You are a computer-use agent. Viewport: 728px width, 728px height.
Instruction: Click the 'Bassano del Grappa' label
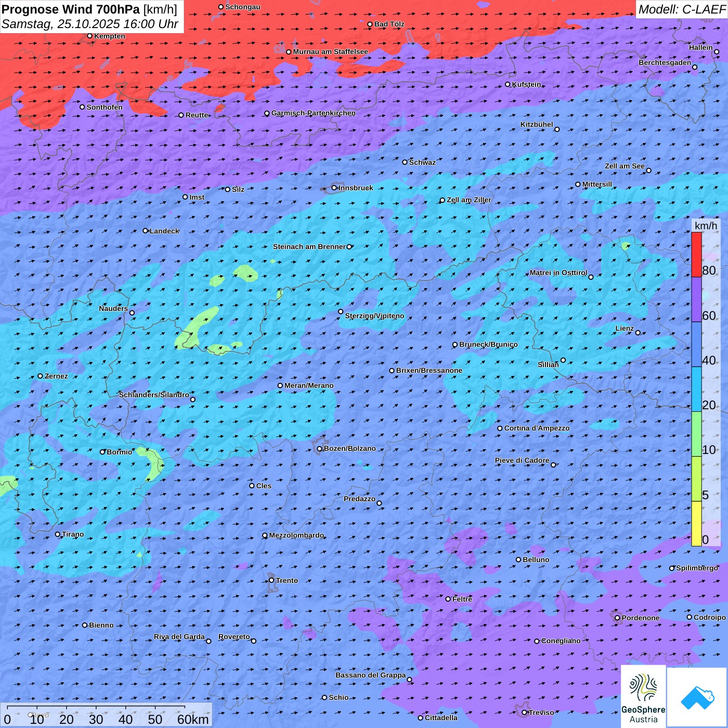click(x=371, y=675)
